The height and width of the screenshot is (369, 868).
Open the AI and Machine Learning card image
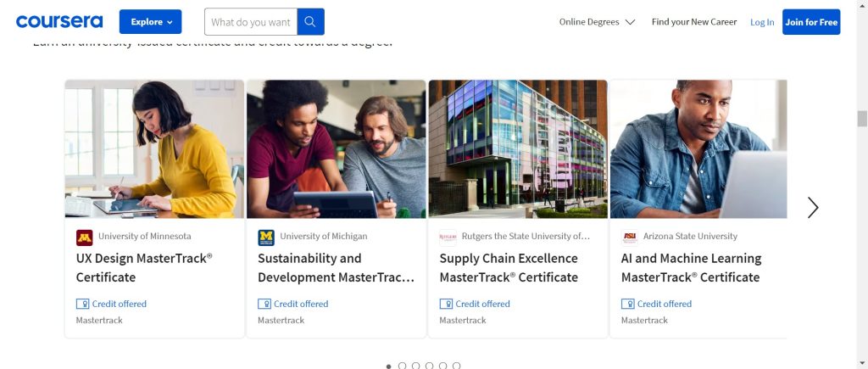coord(698,149)
